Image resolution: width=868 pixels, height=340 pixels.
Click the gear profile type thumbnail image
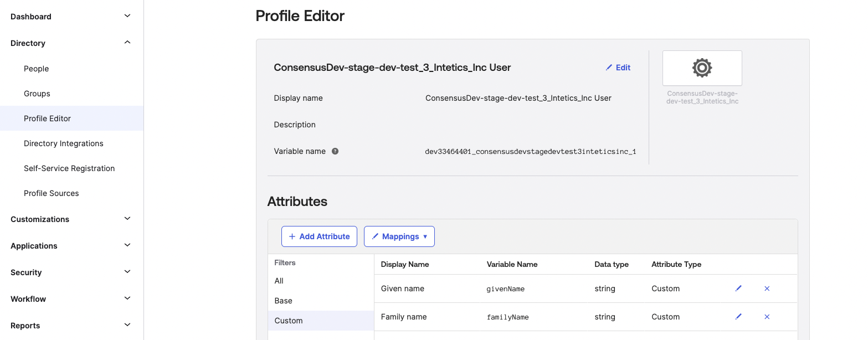702,67
